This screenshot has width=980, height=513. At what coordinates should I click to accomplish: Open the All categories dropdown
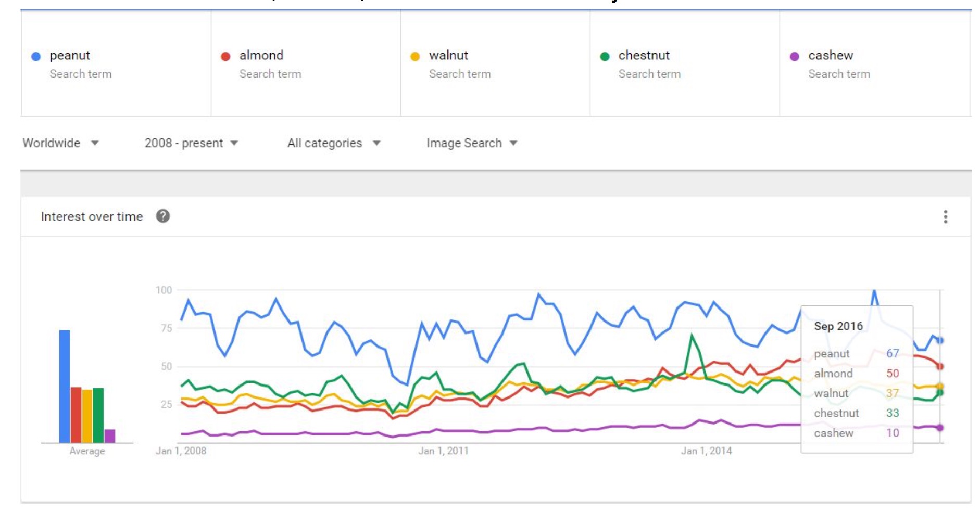334,143
